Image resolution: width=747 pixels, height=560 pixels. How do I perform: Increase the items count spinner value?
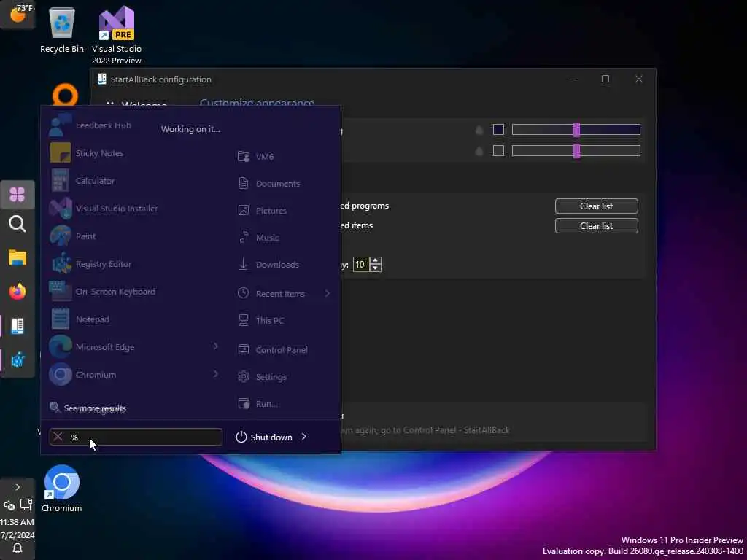point(376,260)
